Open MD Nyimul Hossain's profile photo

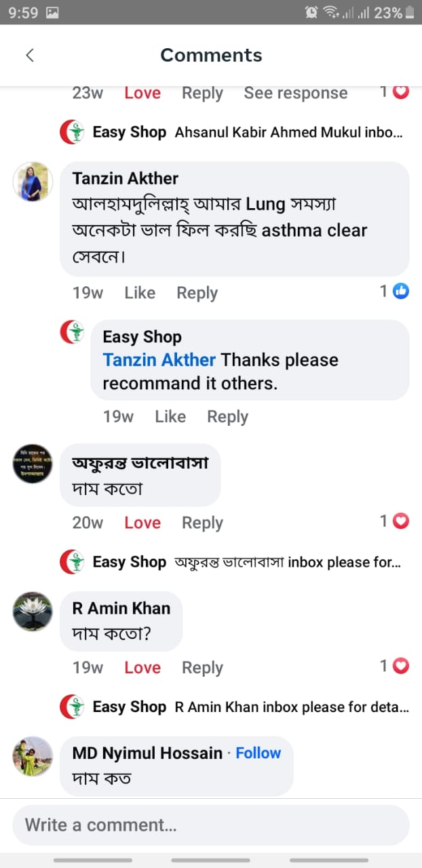coord(33,756)
